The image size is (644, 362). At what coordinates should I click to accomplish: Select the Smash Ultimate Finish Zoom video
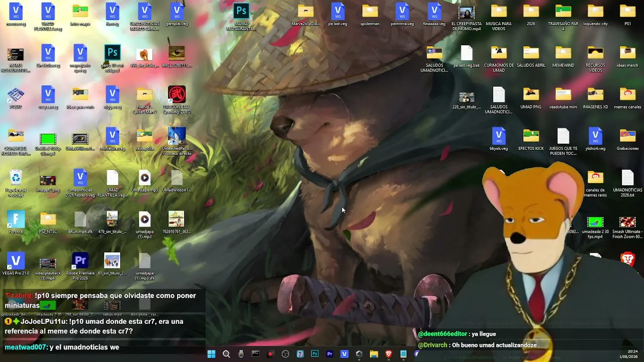tap(627, 228)
